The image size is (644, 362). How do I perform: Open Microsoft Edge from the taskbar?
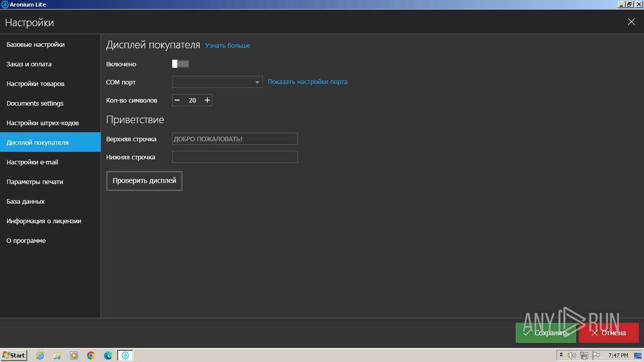(108, 355)
